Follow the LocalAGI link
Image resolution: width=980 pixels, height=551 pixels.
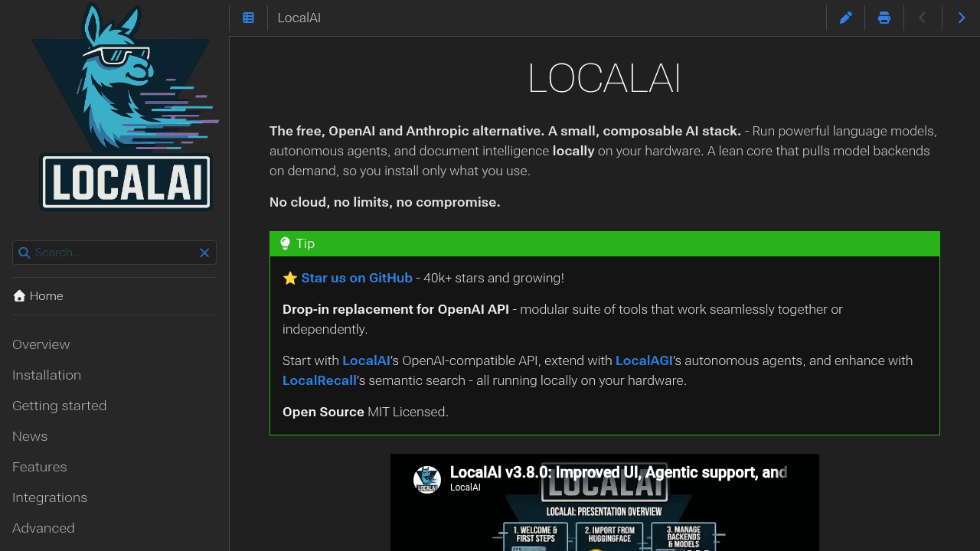(644, 360)
